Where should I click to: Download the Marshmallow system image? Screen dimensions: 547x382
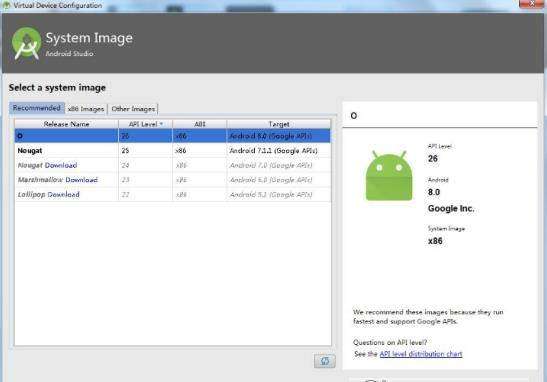(x=82, y=180)
